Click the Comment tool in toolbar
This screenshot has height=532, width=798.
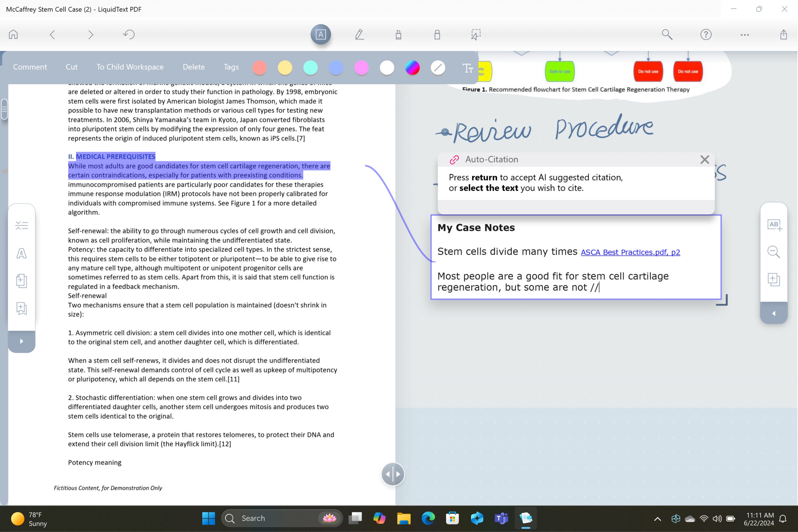pyautogui.click(x=30, y=66)
